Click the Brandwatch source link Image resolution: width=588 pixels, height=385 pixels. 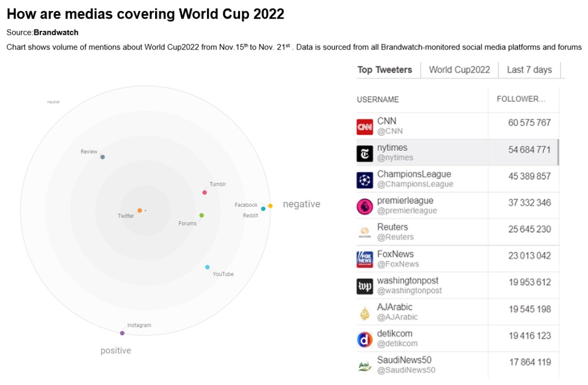pyautogui.click(x=56, y=33)
